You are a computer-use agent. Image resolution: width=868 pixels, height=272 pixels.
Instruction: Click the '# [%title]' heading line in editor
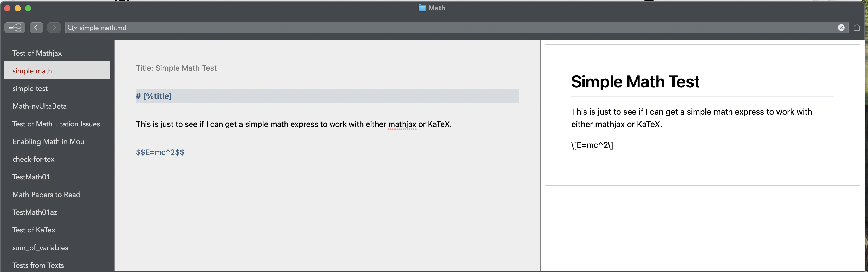154,96
